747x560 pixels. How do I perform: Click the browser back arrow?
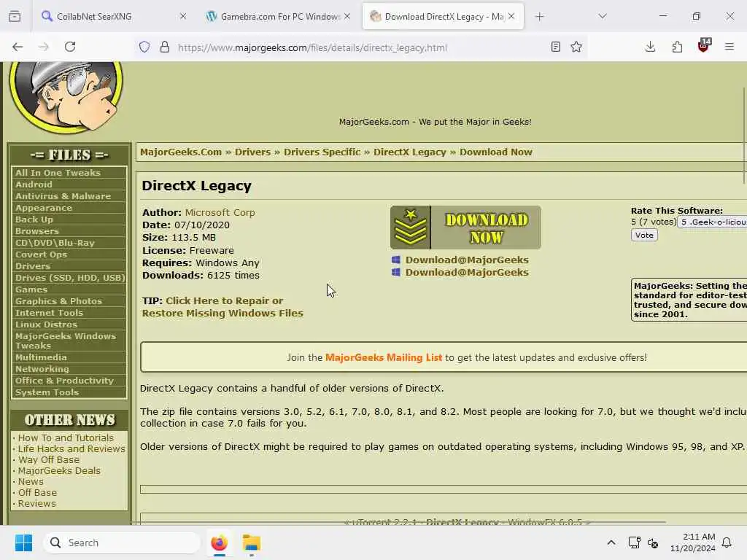coord(18,47)
